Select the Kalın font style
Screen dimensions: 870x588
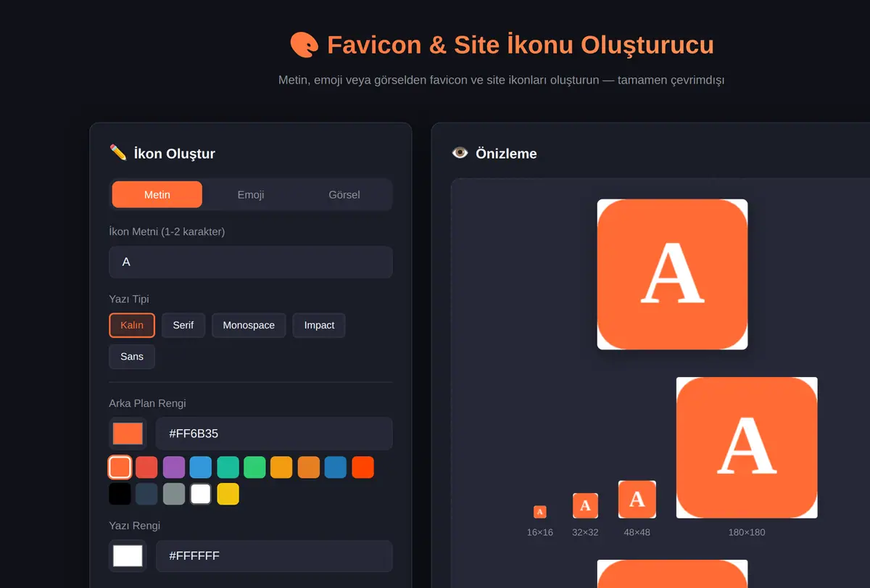(132, 325)
